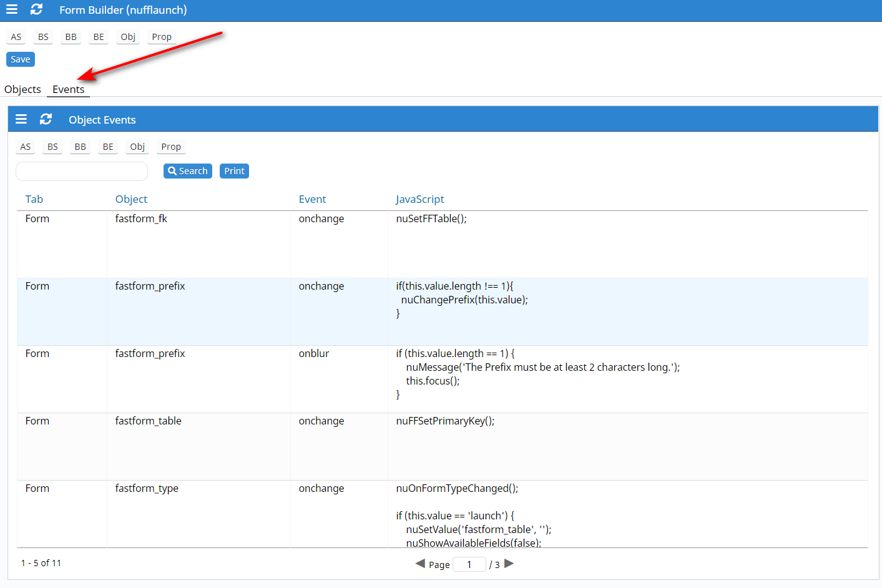This screenshot has width=882, height=588.
Task: Click the onblur event cell
Action: point(339,380)
